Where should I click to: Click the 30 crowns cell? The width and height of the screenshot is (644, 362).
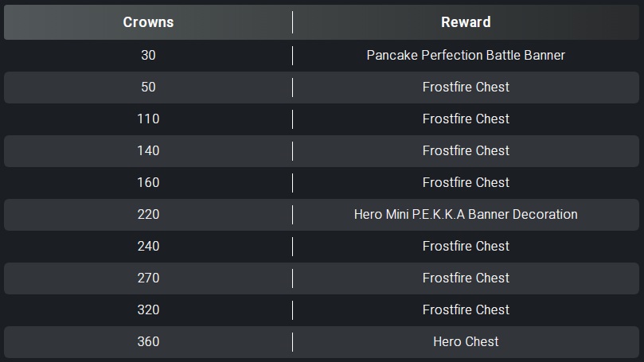tap(148, 56)
